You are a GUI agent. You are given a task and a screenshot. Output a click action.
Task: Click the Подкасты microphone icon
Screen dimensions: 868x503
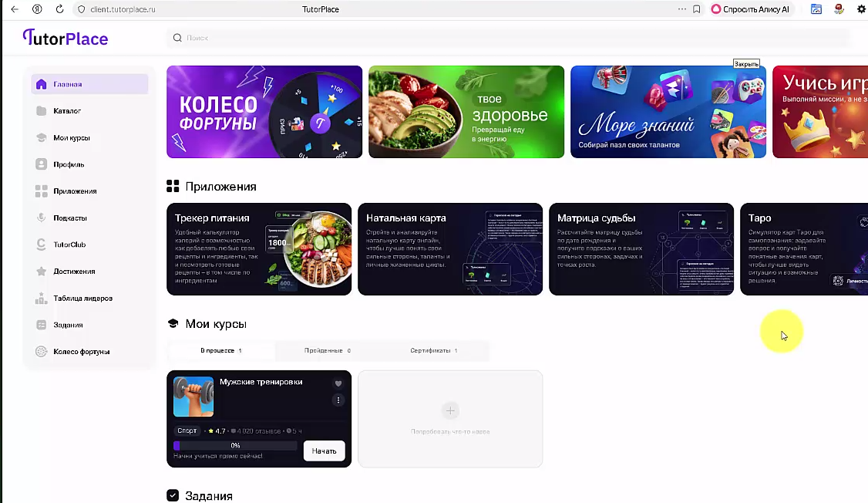point(41,218)
